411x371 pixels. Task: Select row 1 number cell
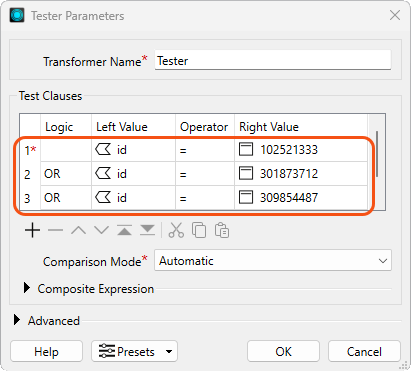point(30,150)
